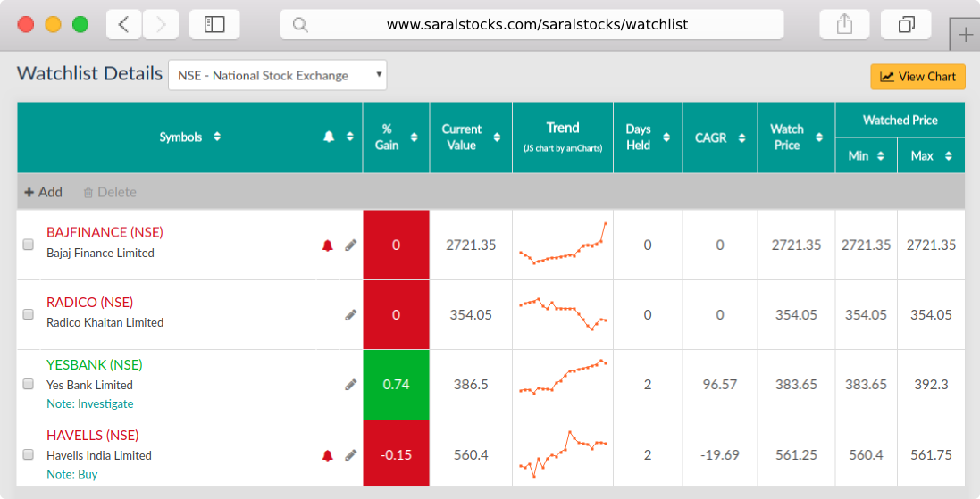Click the address bar URL field
980x499 pixels.
(532, 24)
